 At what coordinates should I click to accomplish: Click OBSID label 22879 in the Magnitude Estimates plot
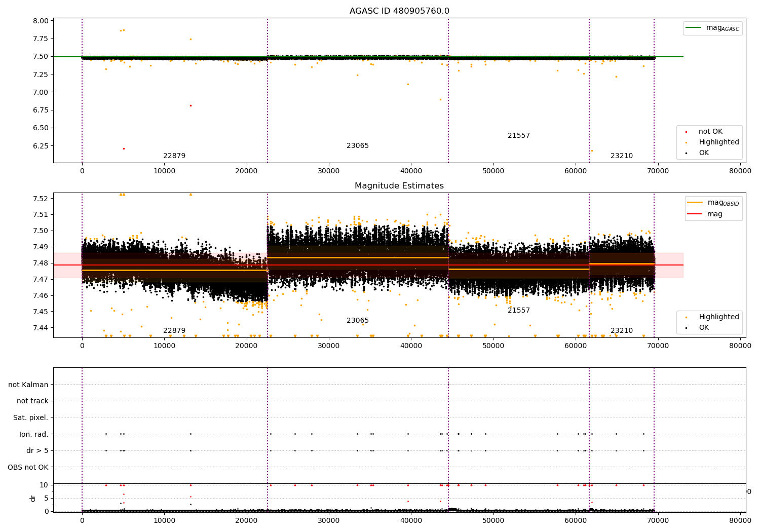coord(174,331)
